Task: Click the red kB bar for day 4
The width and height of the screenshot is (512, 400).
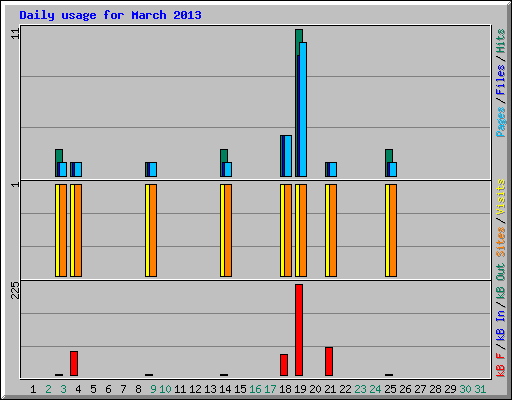Action: [x=74, y=363]
